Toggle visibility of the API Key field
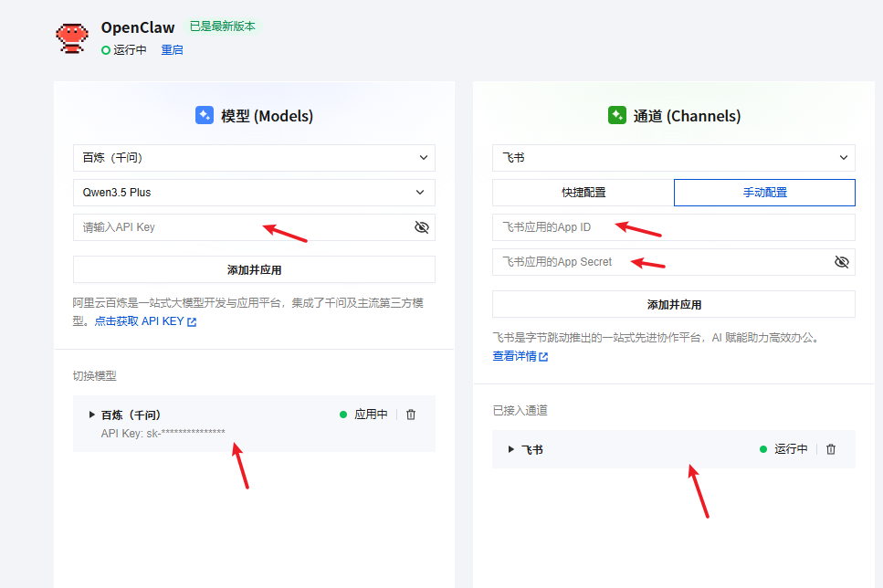The height and width of the screenshot is (588, 883). [x=421, y=226]
